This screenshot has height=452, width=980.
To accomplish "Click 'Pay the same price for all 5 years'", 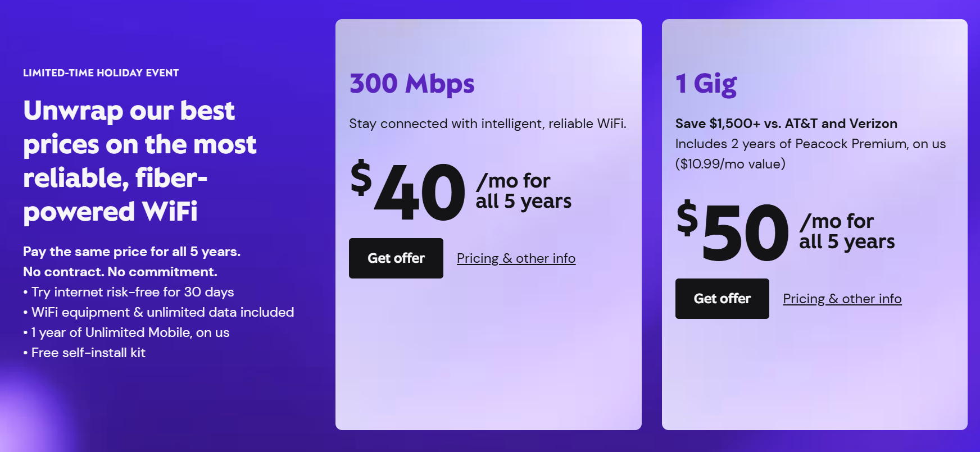I will (x=131, y=252).
